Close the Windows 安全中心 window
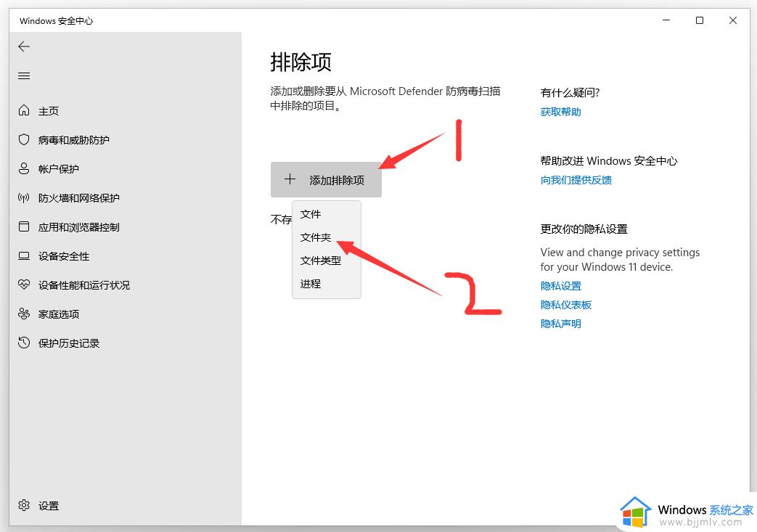Viewport: 757px width, 532px height. pyautogui.click(x=732, y=20)
